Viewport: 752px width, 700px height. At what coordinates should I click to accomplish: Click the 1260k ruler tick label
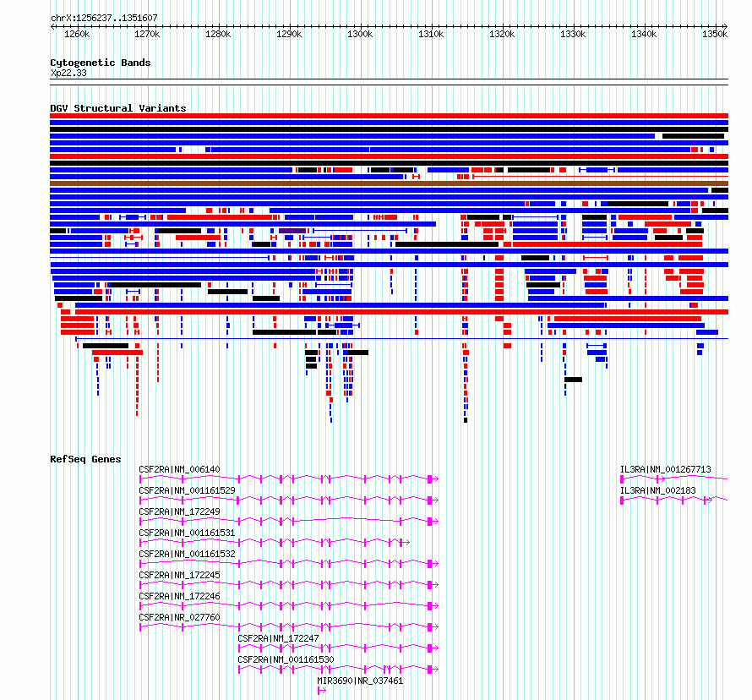click(77, 34)
